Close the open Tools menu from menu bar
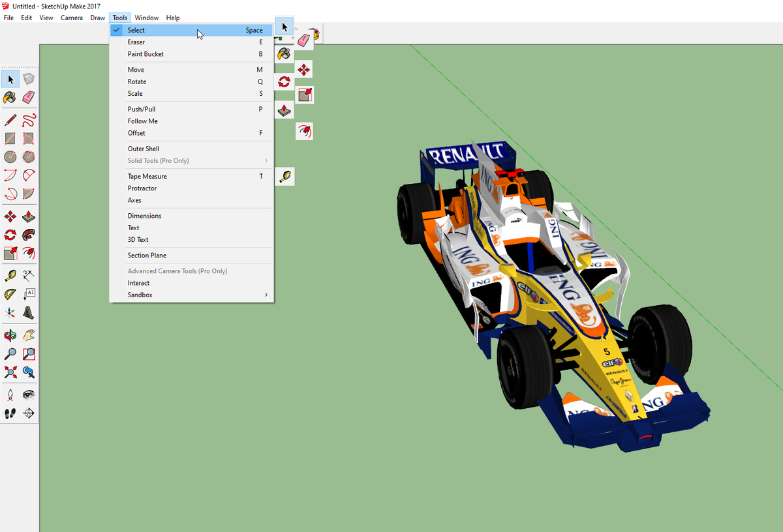 click(x=119, y=18)
